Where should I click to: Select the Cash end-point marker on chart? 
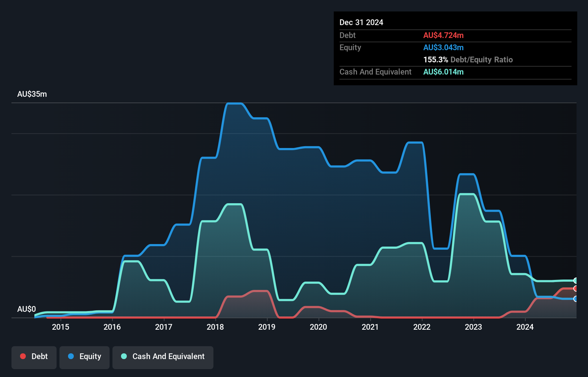(576, 281)
